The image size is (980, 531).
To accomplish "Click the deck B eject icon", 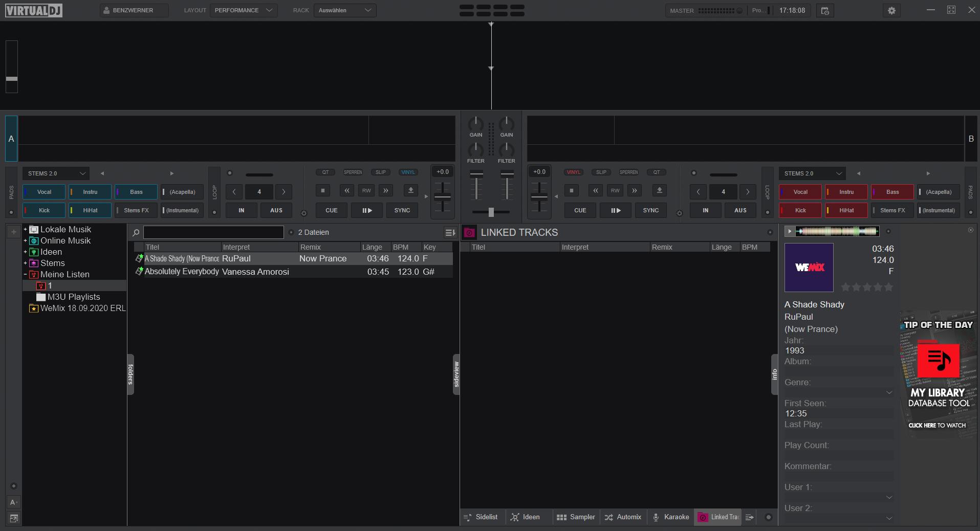I will (659, 191).
